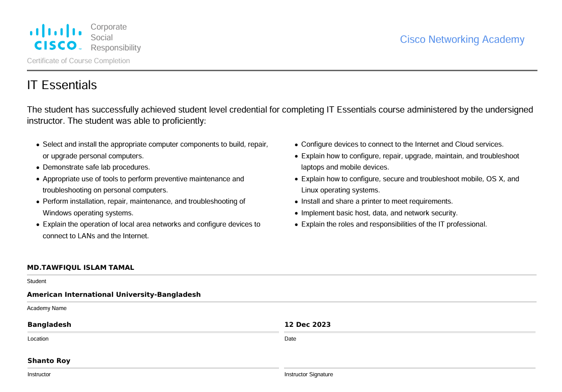Click the Cisco logo

(56, 37)
